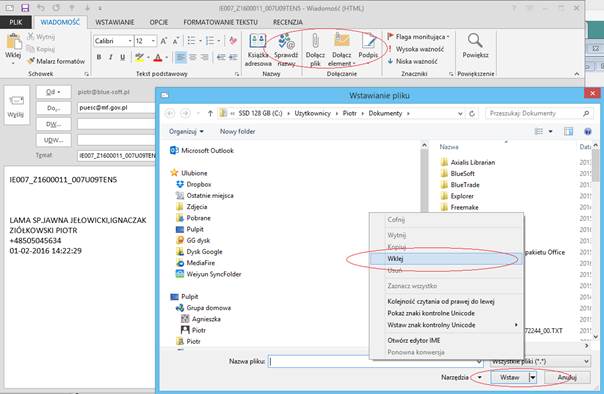Open the Wstaw button dropdown arrow
The image size is (604, 394).
pos(532,377)
